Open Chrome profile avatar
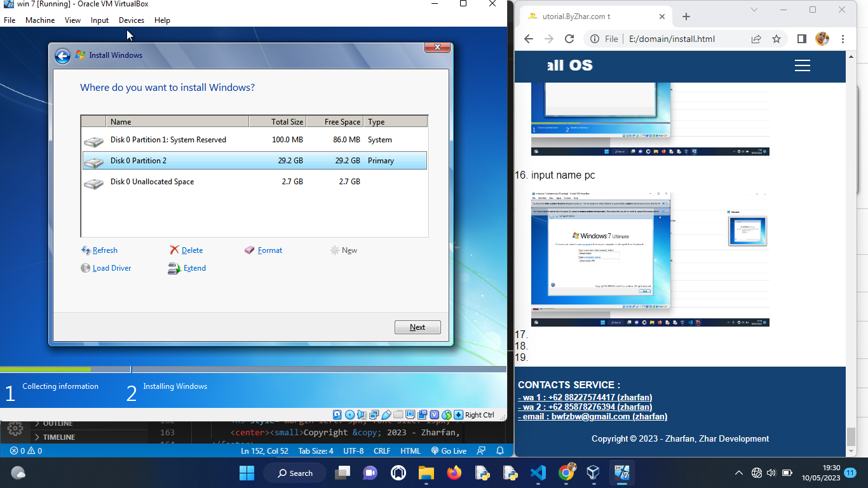868x488 pixels. (822, 39)
